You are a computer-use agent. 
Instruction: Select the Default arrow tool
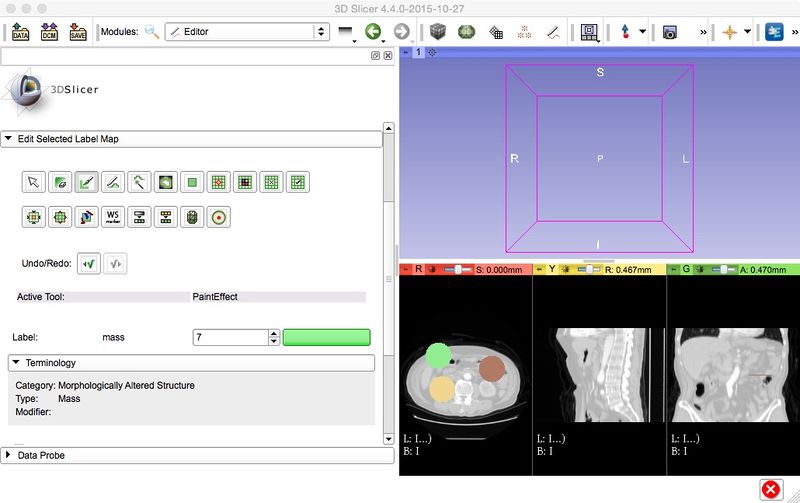tap(34, 182)
